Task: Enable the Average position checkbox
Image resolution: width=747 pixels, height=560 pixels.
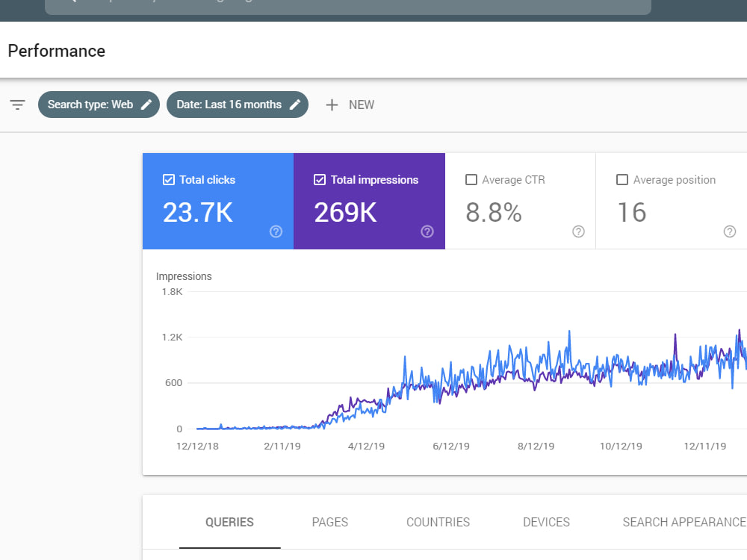Action: (622, 179)
